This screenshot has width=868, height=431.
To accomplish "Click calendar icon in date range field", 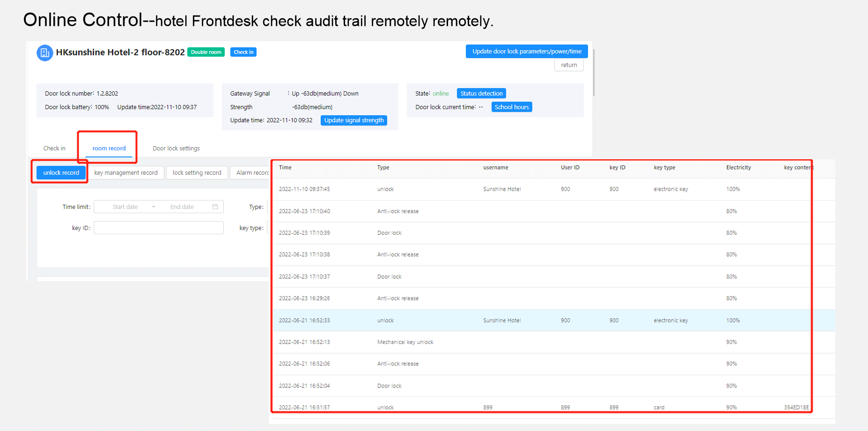I will point(215,207).
